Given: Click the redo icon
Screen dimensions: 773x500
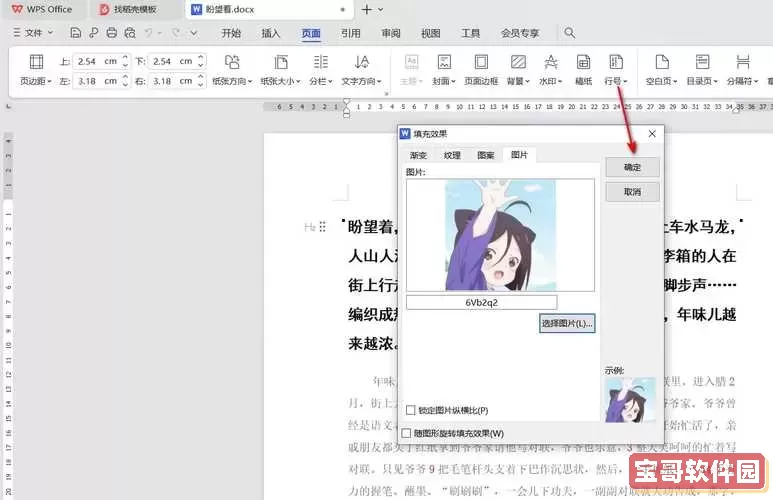Looking at the screenshot, I should (x=175, y=33).
